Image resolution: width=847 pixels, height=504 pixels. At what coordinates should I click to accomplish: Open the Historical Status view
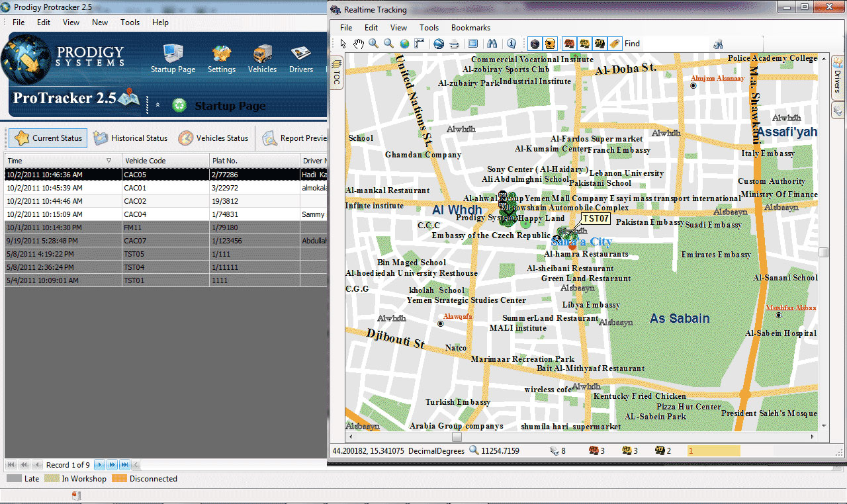click(130, 138)
